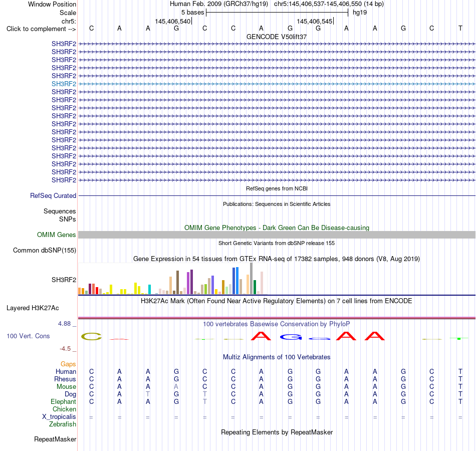Image resolution: width=476 pixels, height=451 pixels.
Task: Open the GTEx 'Gene Expression in 54 tissues' title
Action: pyautogui.click(x=277, y=259)
